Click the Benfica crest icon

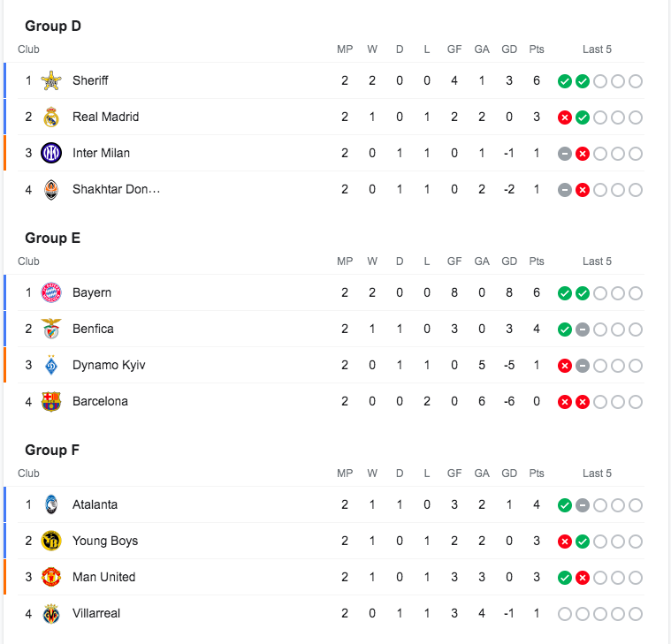coord(51,329)
